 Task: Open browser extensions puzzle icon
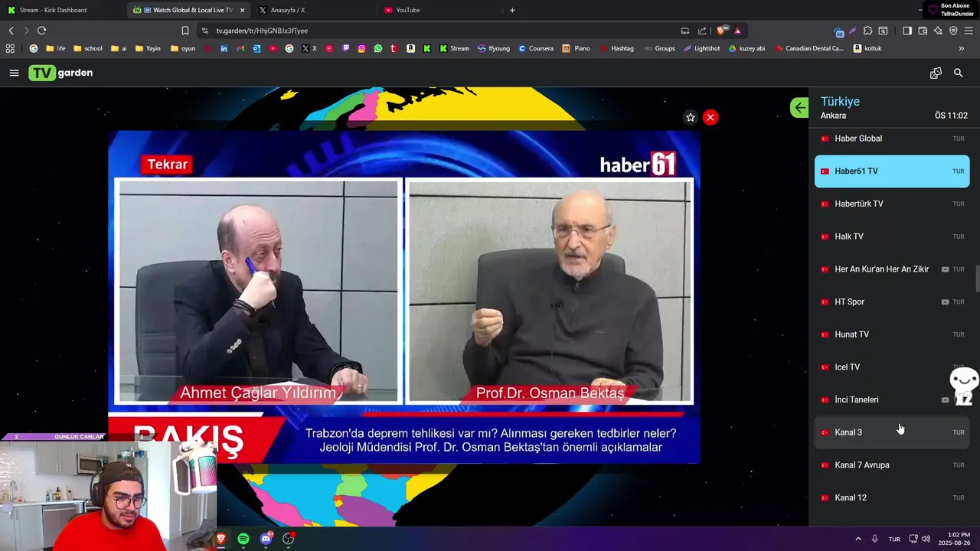pos(867,31)
